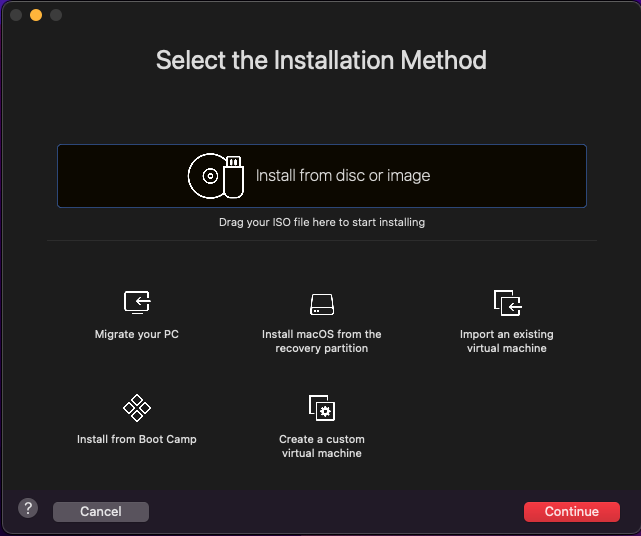Select the hard drive icon for macOS recovery
The image size is (641, 536).
322,304
